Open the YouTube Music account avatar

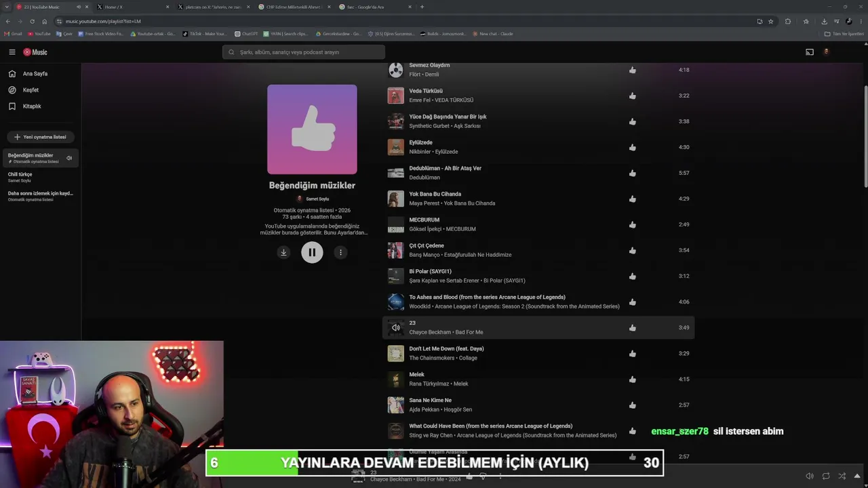coord(826,52)
